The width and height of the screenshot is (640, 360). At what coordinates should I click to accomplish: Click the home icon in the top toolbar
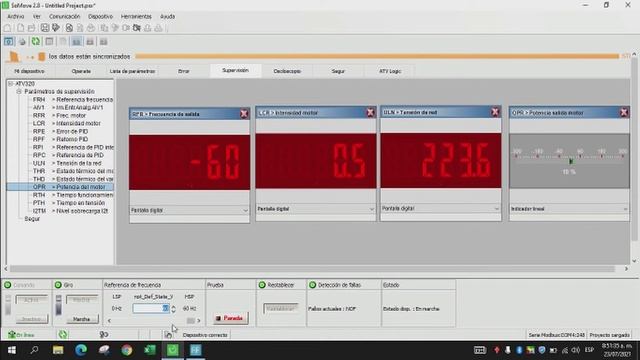point(7,28)
